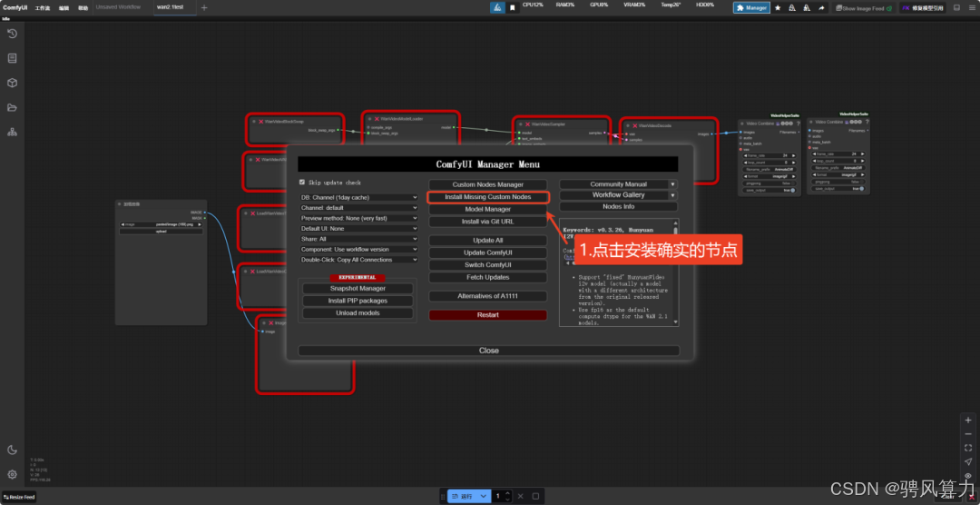The height and width of the screenshot is (505, 980).
Task: Click the Update ComfyUI button
Action: point(488,252)
